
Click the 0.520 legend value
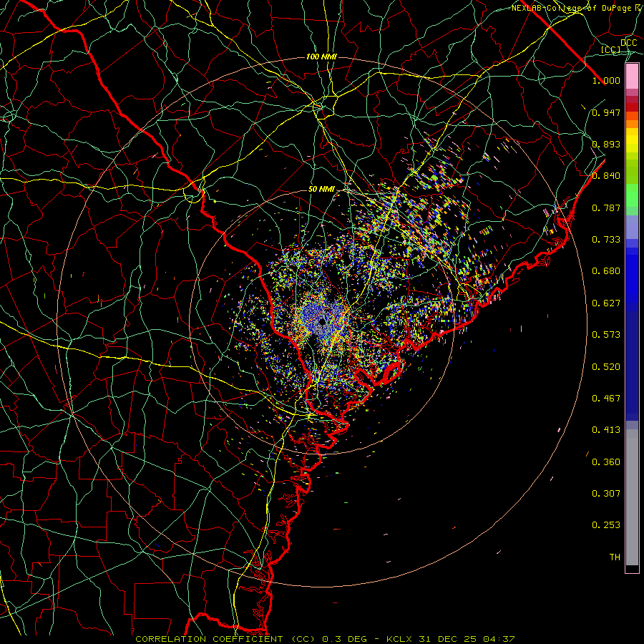click(x=606, y=367)
